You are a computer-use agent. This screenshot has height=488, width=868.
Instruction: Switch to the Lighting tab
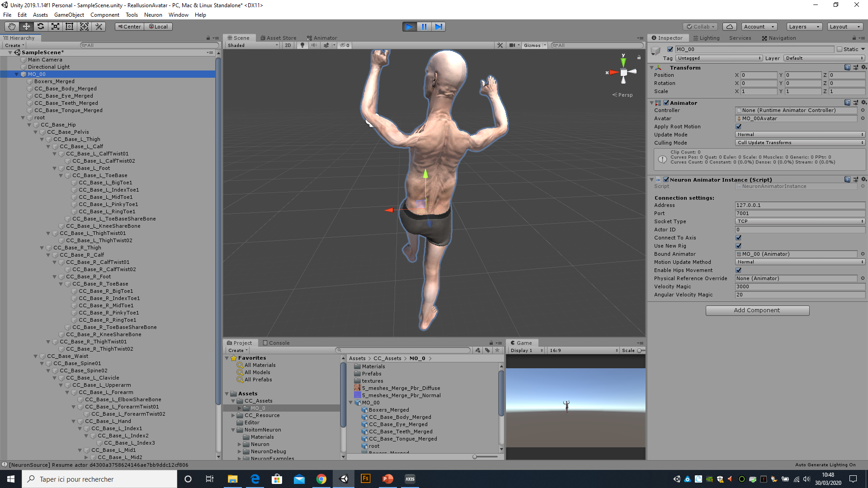(x=706, y=38)
